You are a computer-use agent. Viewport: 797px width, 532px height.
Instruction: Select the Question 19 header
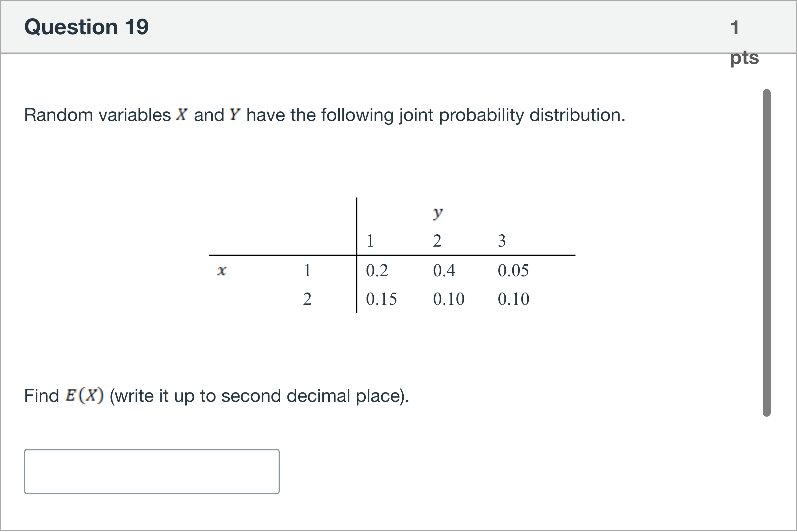coord(86,27)
